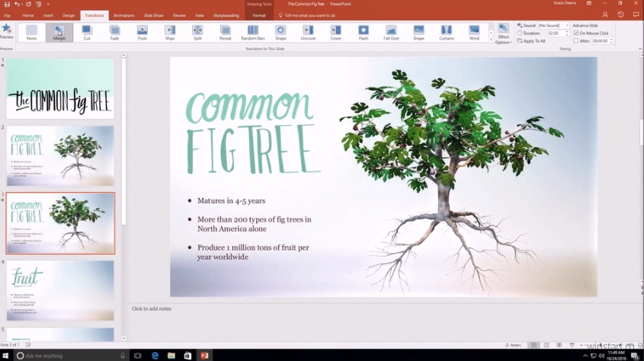The width and height of the screenshot is (644, 361).
Task: Open Customize Quick Access Toolbar dropdown
Action: pyautogui.click(x=48, y=4)
